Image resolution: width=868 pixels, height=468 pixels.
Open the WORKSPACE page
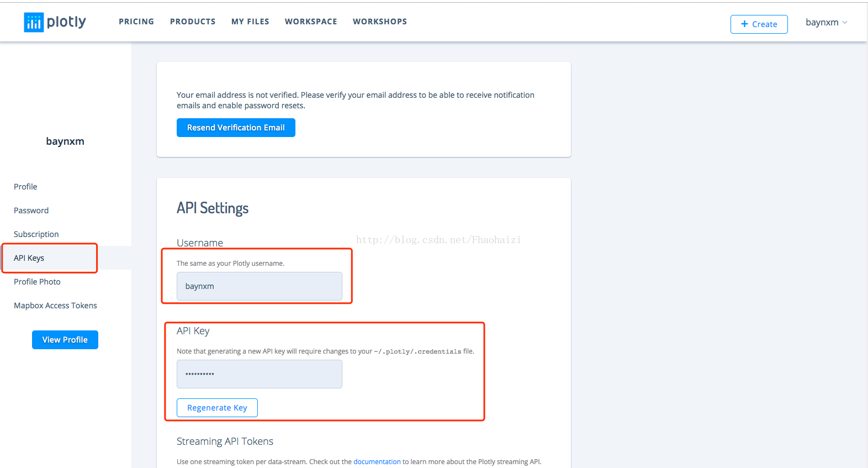(311, 22)
